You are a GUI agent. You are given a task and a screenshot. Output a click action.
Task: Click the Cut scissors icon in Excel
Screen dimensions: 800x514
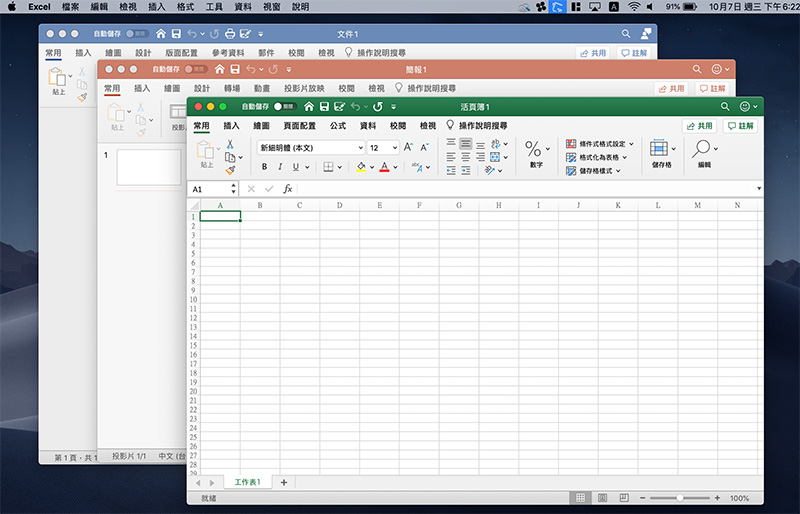click(x=230, y=144)
